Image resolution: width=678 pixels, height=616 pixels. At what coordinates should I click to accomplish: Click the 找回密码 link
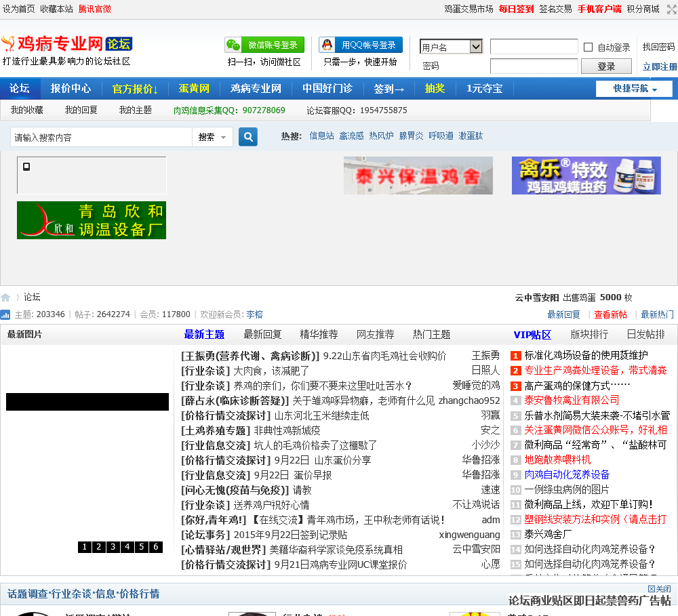click(658, 47)
